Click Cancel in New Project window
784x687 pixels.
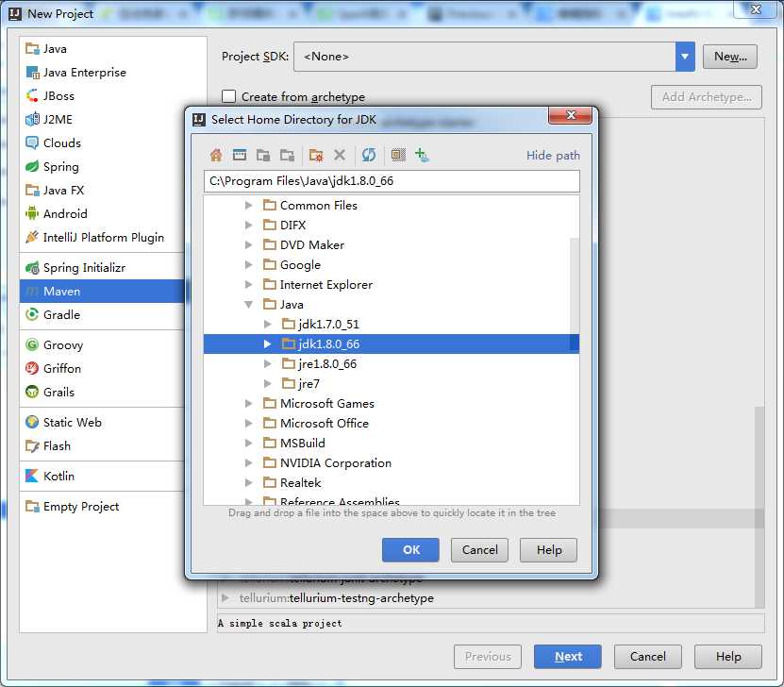(x=647, y=657)
